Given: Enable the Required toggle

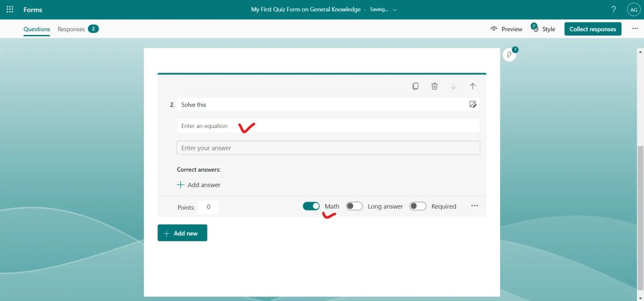Looking at the screenshot, I should point(418,206).
